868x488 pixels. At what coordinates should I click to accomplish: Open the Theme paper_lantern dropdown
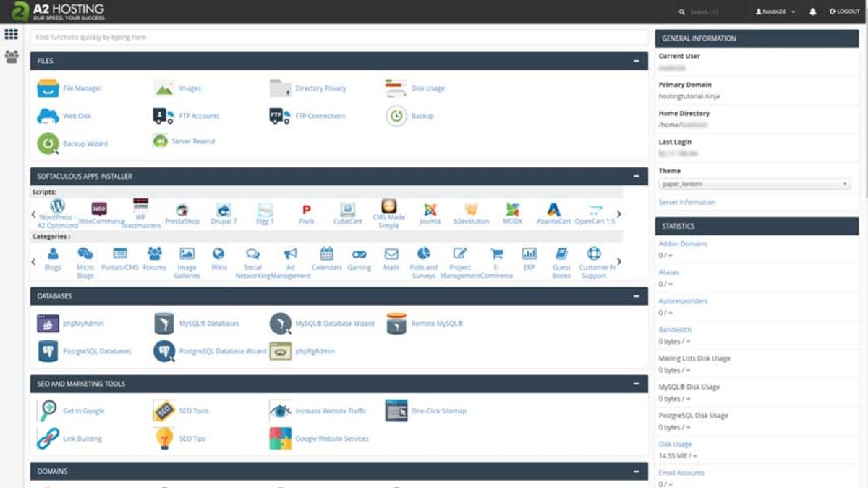tap(754, 184)
